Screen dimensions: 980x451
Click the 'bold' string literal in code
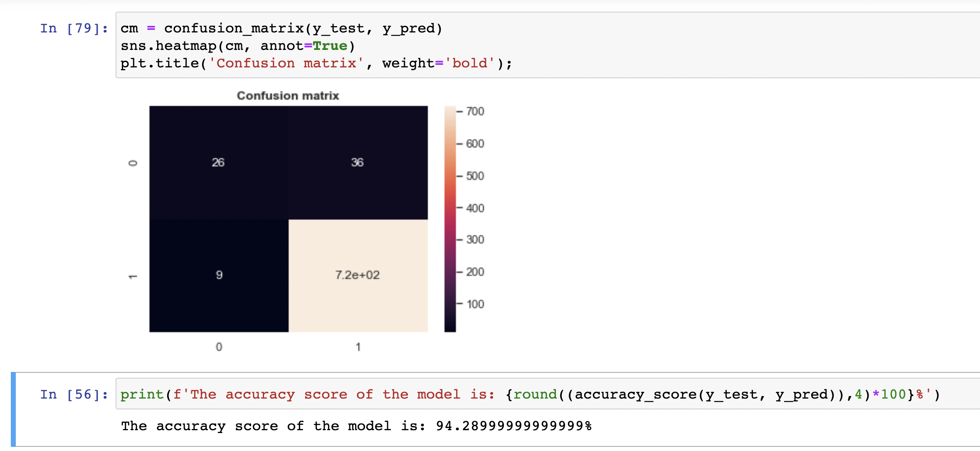click(469, 63)
